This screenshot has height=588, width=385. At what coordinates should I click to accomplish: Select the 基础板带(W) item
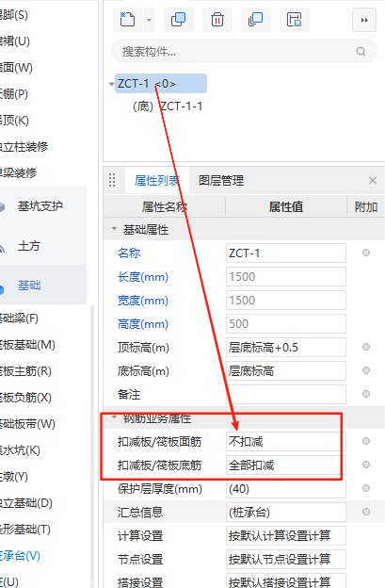(27, 424)
